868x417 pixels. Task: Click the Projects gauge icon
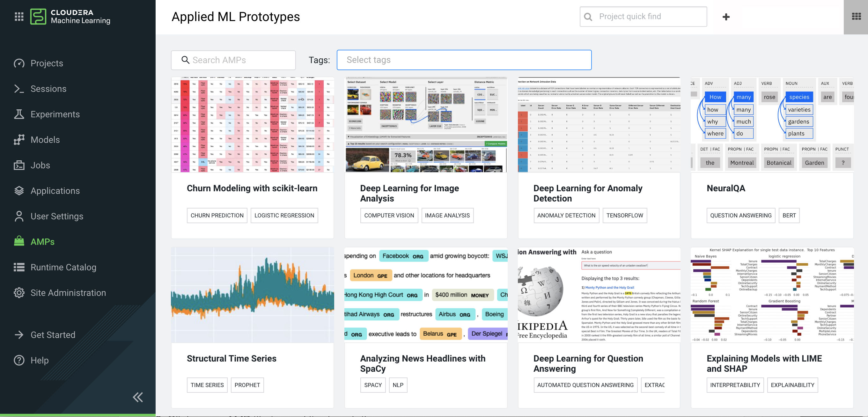[x=19, y=63]
